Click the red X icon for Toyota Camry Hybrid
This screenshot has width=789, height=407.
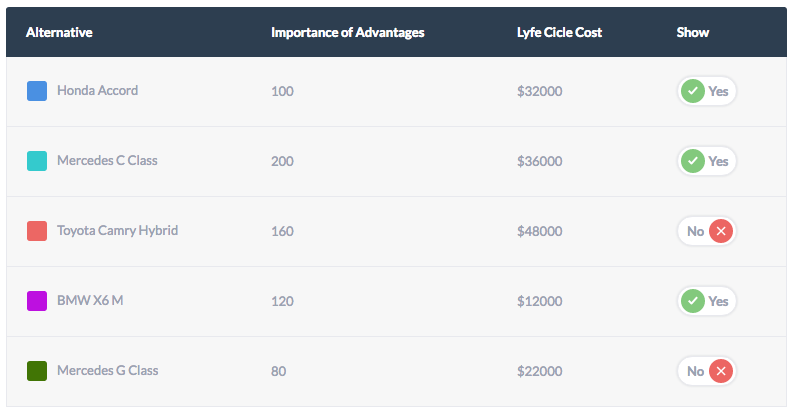click(721, 231)
